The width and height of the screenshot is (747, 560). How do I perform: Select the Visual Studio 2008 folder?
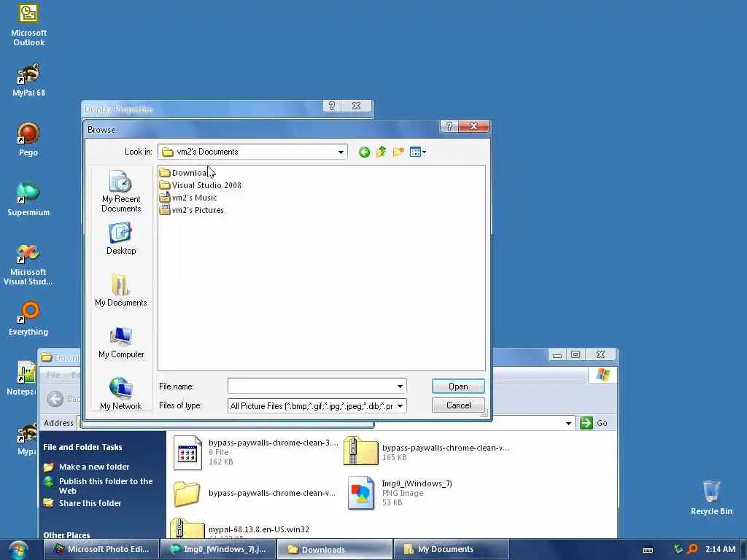click(x=201, y=184)
